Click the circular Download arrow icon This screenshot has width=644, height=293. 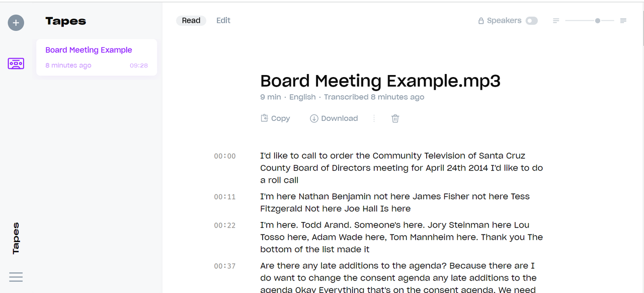(314, 118)
